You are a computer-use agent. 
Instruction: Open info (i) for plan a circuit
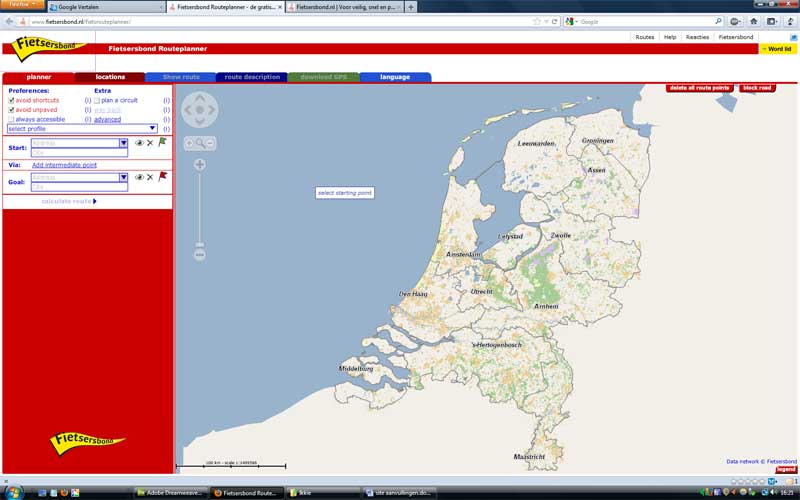pos(166,101)
